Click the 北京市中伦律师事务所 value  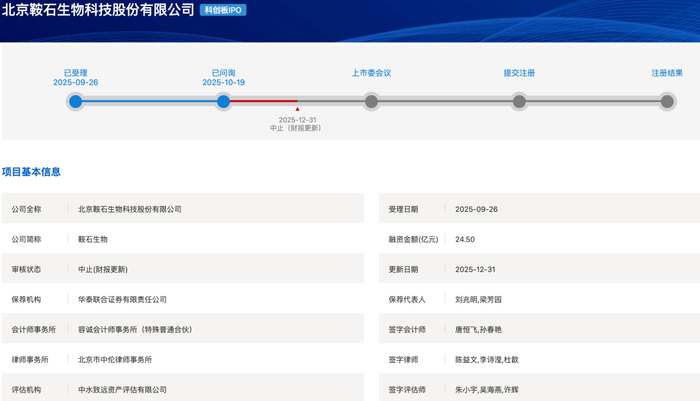(115, 359)
